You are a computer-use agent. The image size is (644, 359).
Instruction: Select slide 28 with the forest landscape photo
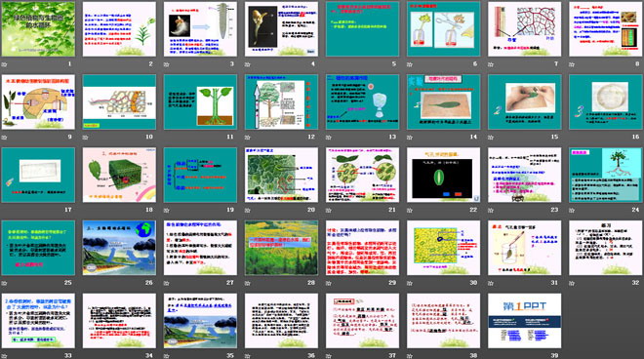(x=281, y=248)
